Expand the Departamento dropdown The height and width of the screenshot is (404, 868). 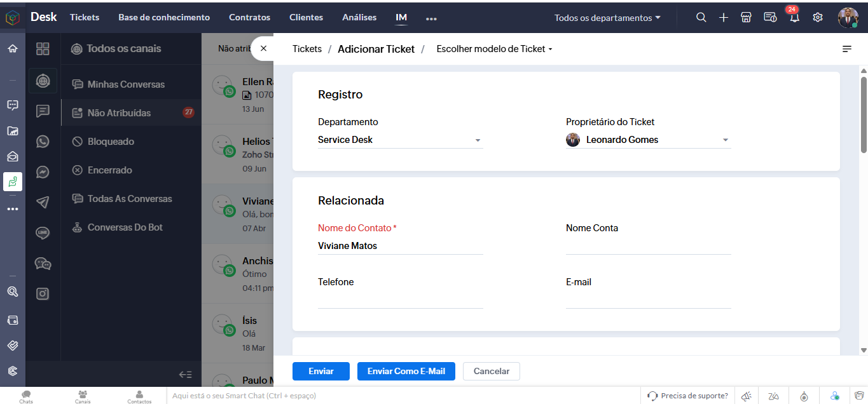[478, 140]
